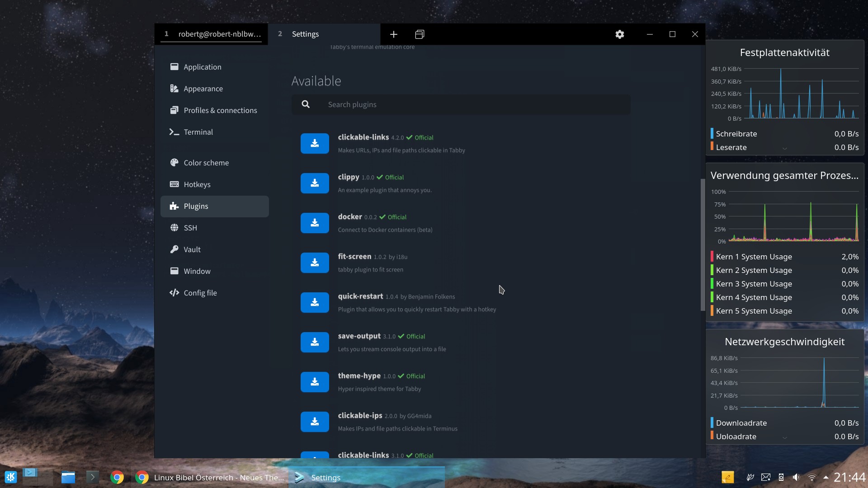The image size is (868, 488).
Task: Click the quick-restart plugin title
Action: (360, 296)
